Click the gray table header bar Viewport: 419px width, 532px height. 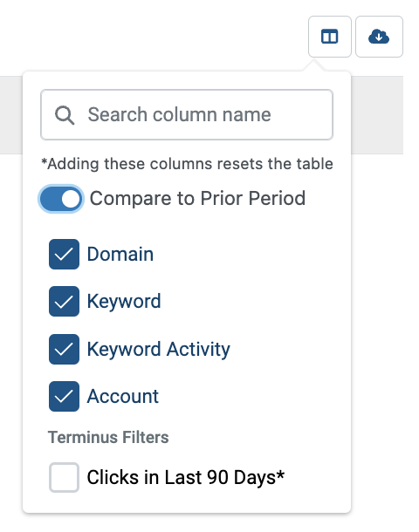coord(377,115)
